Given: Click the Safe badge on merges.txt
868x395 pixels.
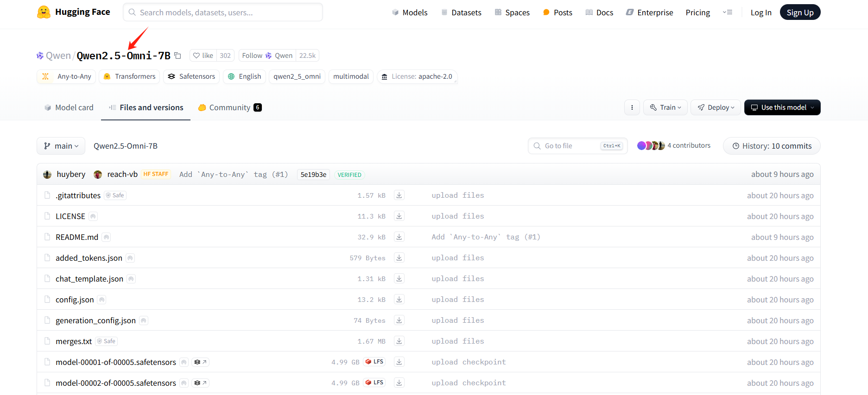Looking at the screenshot, I should pos(107,341).
